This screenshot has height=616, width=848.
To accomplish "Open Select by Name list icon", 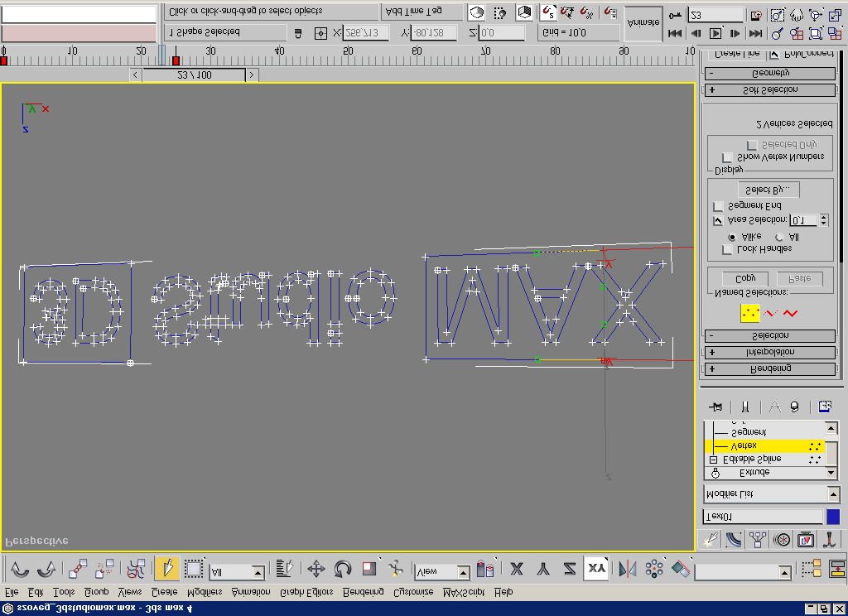I will tap(283, 569).
